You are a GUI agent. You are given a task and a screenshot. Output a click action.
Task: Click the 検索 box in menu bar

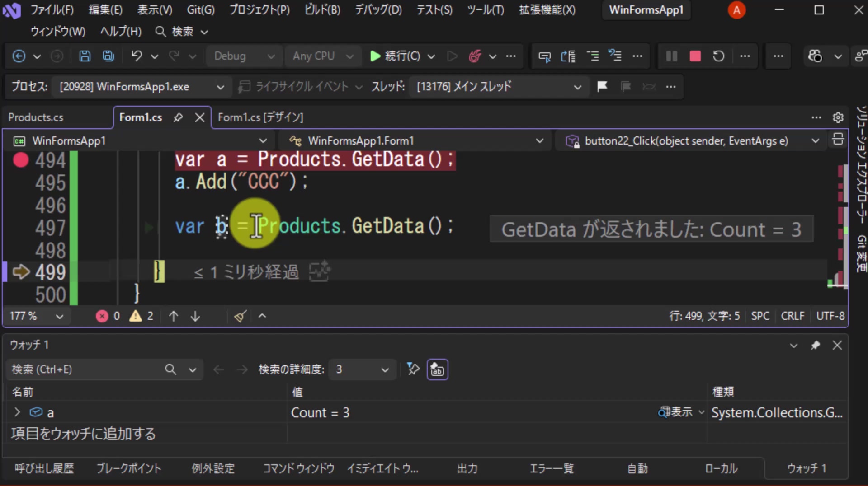point(182,32)
